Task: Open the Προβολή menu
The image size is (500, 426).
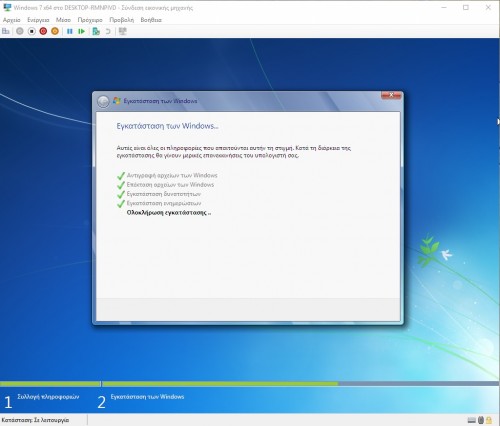Action: tap(122, 20)
